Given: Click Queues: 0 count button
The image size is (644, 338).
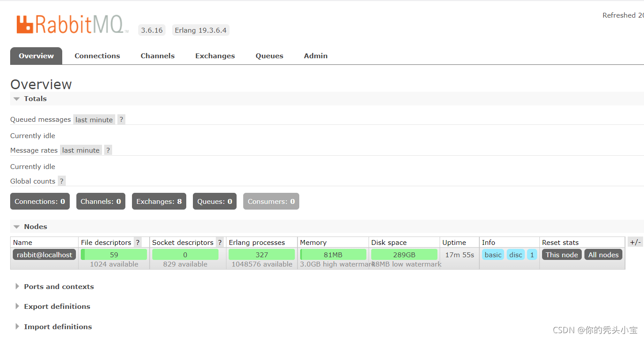Looking at the screenshot, I should (215, 201).
